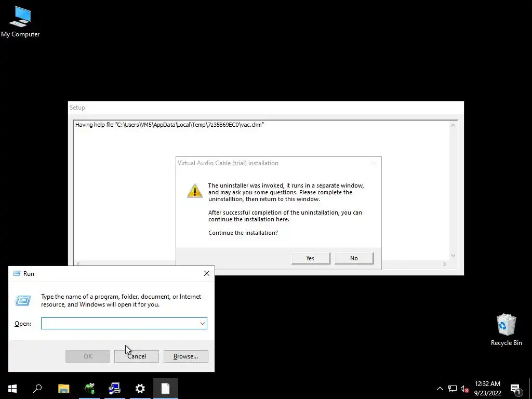Click Browse... in the Run dialog

[185, 356]
